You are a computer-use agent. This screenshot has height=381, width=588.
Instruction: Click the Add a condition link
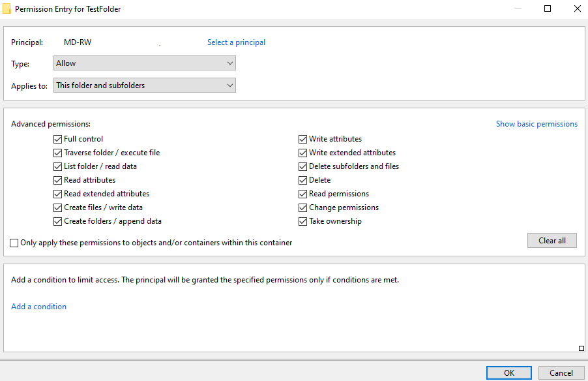pos(38,307)
